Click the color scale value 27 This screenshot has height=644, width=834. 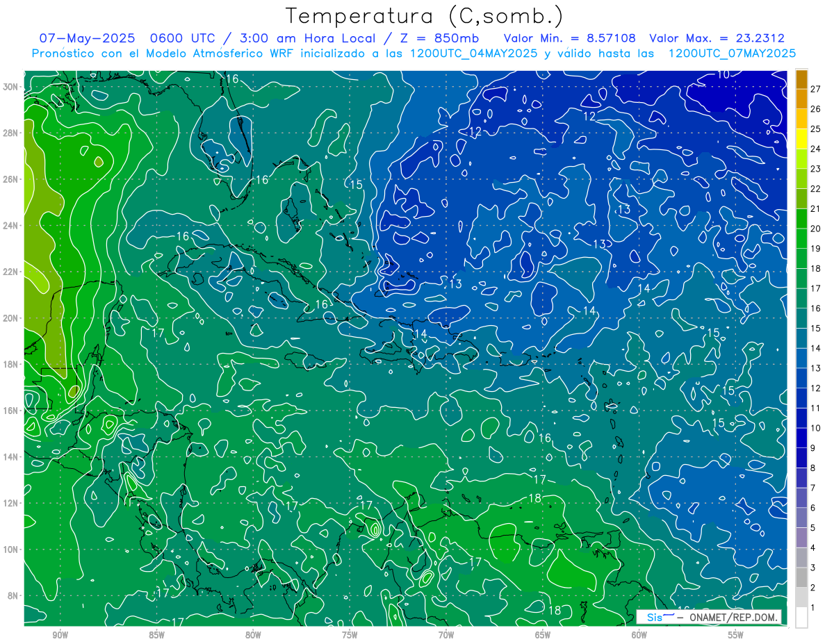pyautogui.click(x=816, y=88)
